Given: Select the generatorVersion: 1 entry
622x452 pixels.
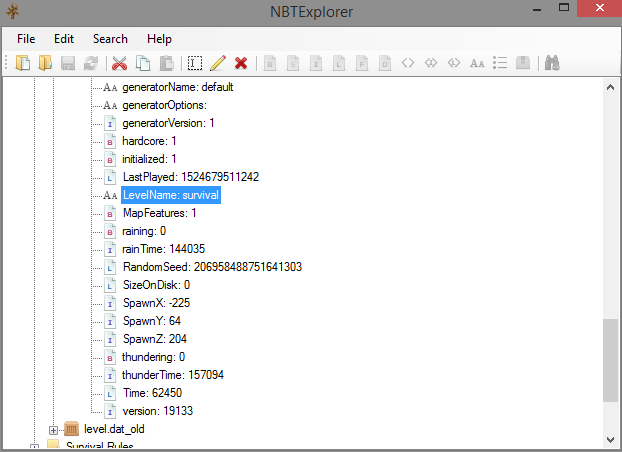Looking at the screenshot, I should 168,123.
